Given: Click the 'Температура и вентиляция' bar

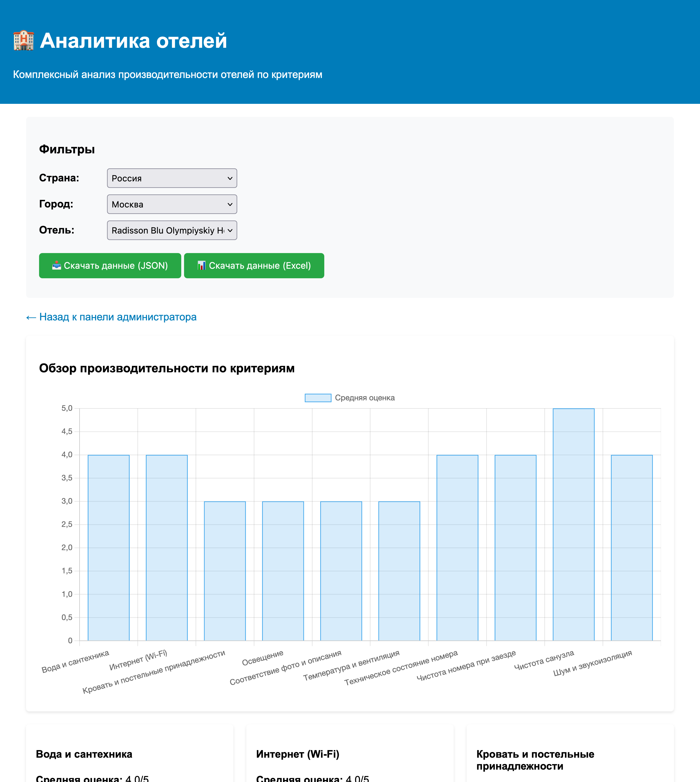Looking at the screenshot, I should click(x=399, y=571).
